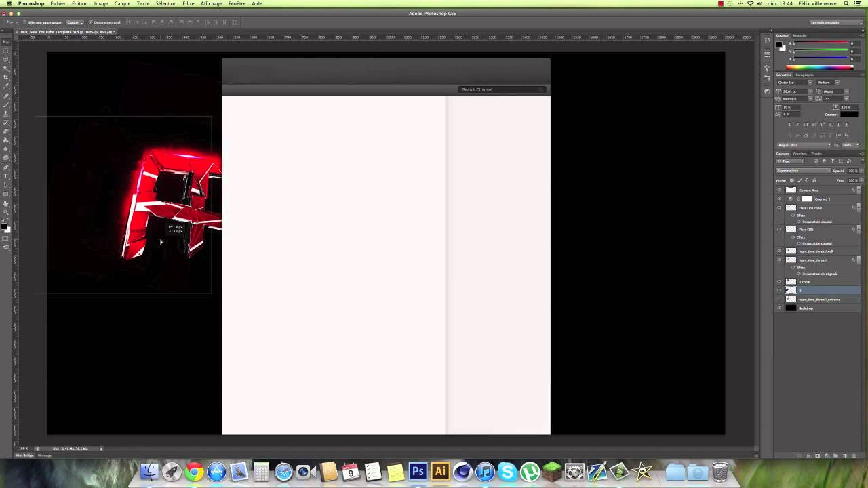Select the Brush tool
Screen dimensions: 868x488
coord(7,104)
